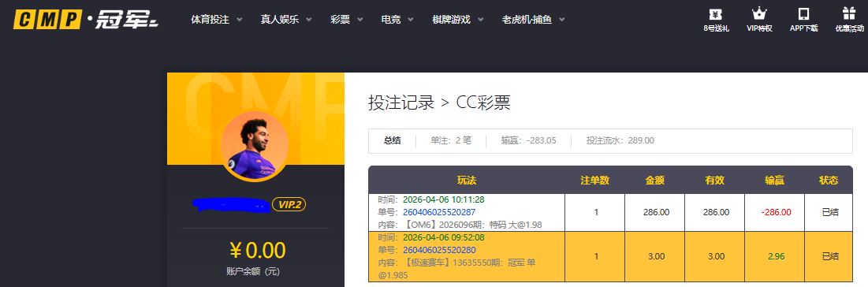Click the 注单数 column header
The width and height of the screenshot is (868, 287).
coord(595,180)
